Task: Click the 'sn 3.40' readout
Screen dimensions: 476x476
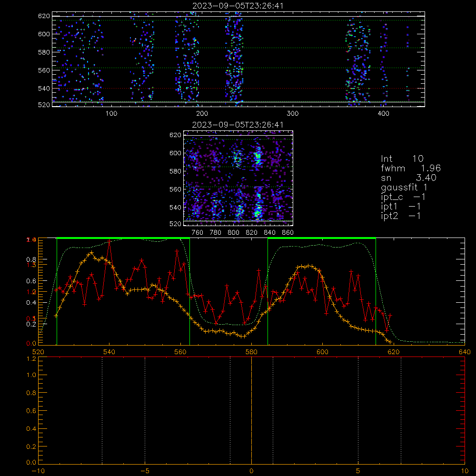Action: pos(408,178)
